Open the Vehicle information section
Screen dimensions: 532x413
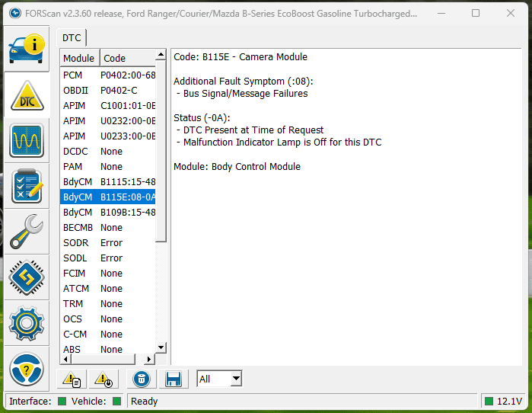[27, 49]
